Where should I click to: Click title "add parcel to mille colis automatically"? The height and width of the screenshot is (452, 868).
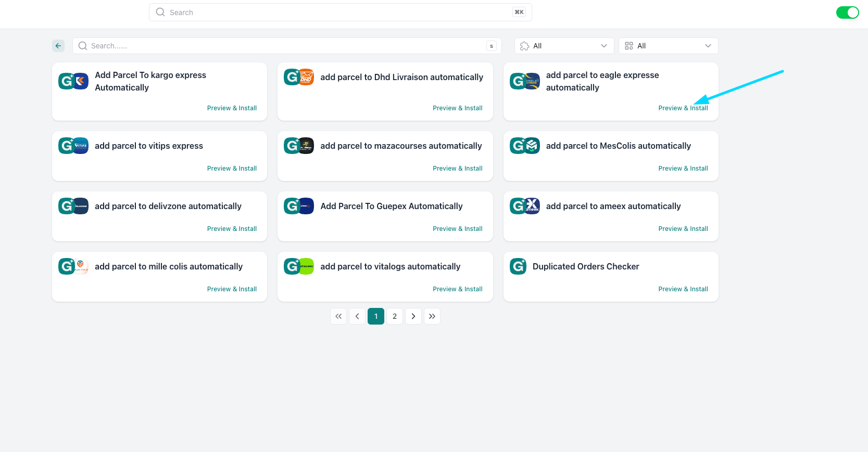[169, 266]
